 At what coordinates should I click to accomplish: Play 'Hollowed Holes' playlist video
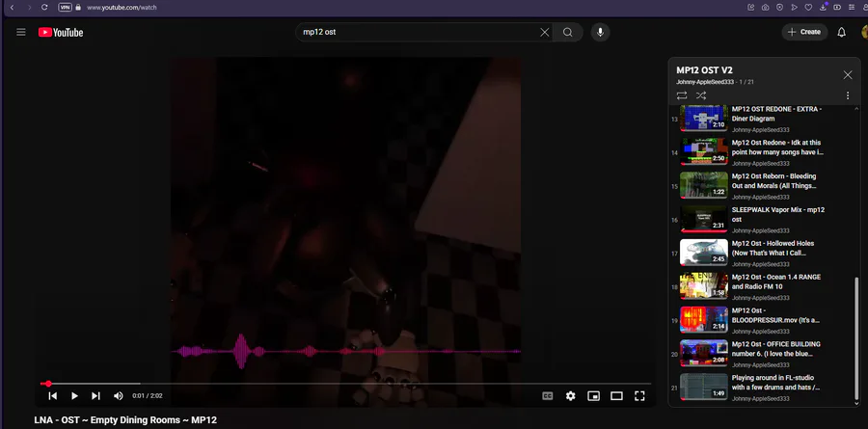coord(764,253)
